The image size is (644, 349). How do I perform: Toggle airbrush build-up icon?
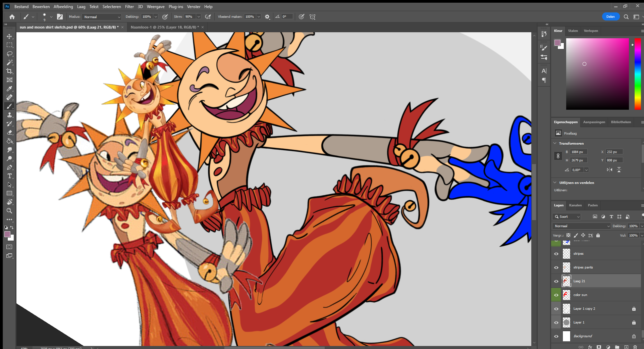[x=208, y=17]
